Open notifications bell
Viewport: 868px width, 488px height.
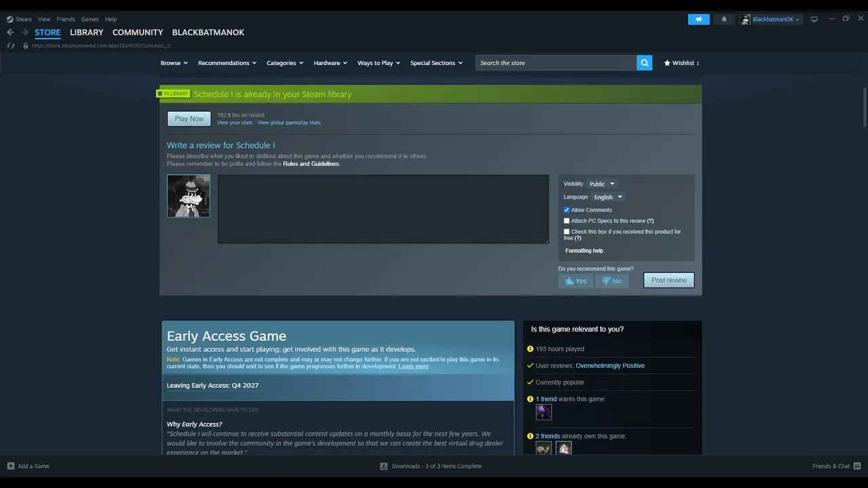click(x=724, y=19)
